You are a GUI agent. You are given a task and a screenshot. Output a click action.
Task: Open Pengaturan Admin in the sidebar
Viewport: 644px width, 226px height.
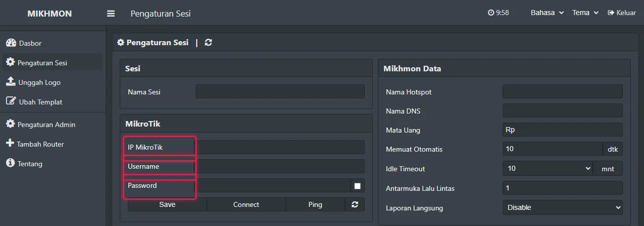[52, 124]
